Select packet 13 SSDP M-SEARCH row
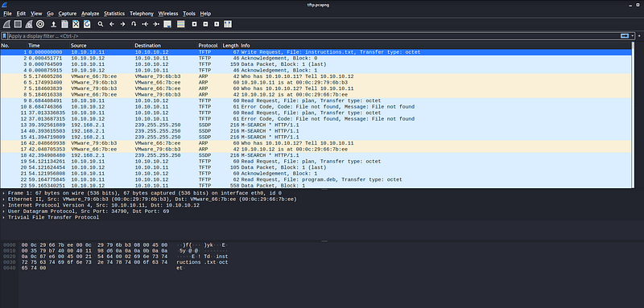644x308 pixels. 316,125
